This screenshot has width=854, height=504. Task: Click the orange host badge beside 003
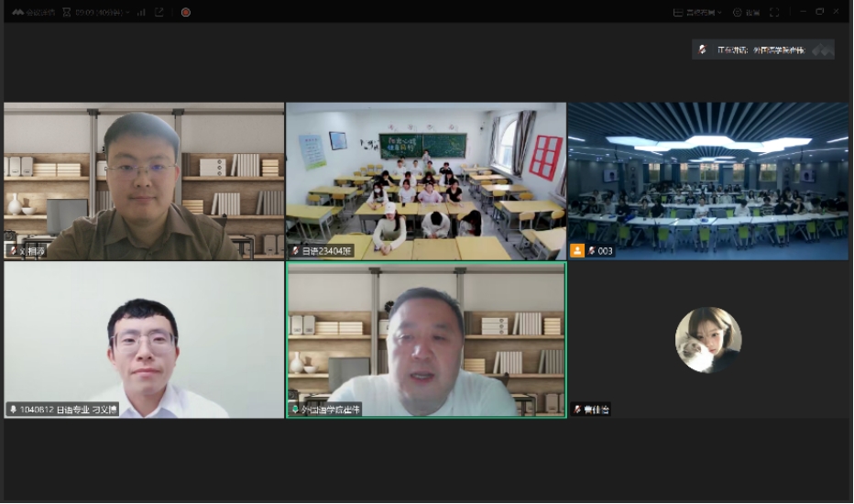click(577, 250)
